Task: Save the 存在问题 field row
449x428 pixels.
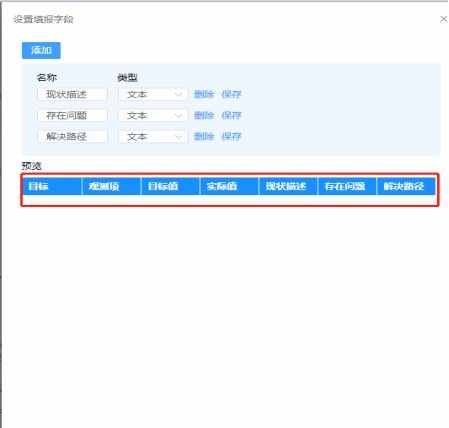Action: [x=232, y=115]
